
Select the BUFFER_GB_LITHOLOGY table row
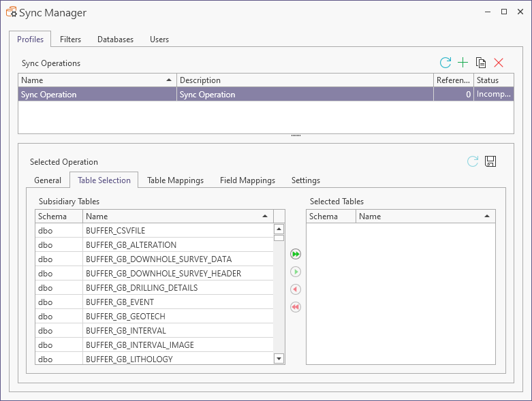pos(129,359)
